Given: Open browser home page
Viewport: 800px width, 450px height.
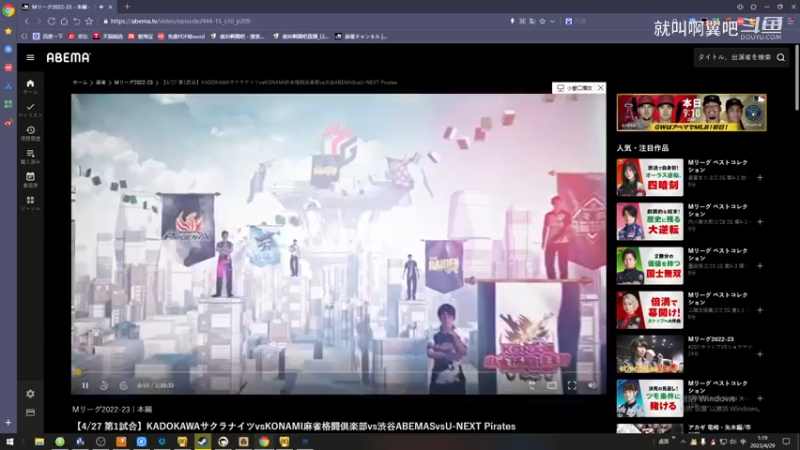Looking at the screenshot, I should tap(64, 21).
